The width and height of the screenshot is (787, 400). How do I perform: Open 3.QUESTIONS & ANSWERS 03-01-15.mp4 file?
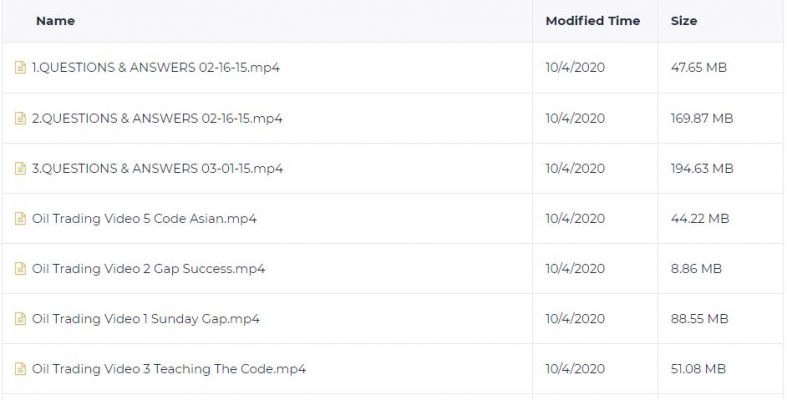point(157,168)
